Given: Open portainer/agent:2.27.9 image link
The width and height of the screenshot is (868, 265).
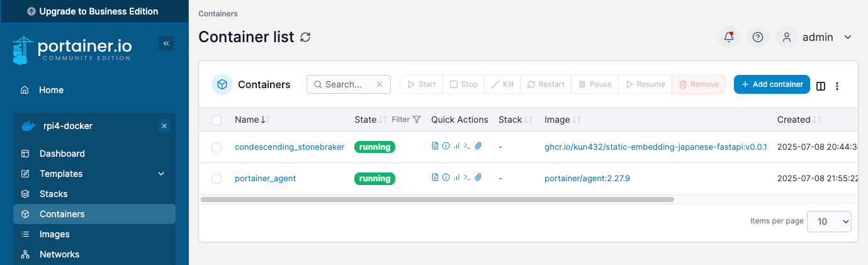Looking at the screenshot, I should pyautogui.click(x=587, y=179).
